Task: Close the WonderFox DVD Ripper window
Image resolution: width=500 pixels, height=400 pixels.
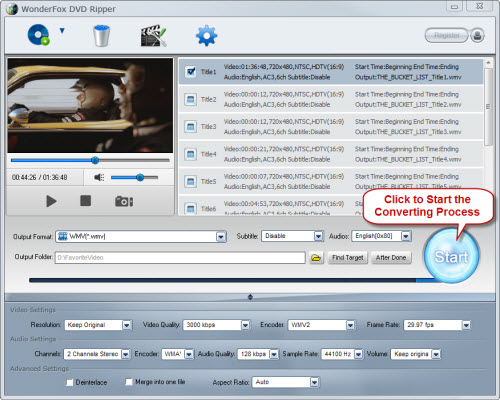Action: click(479, 6)
